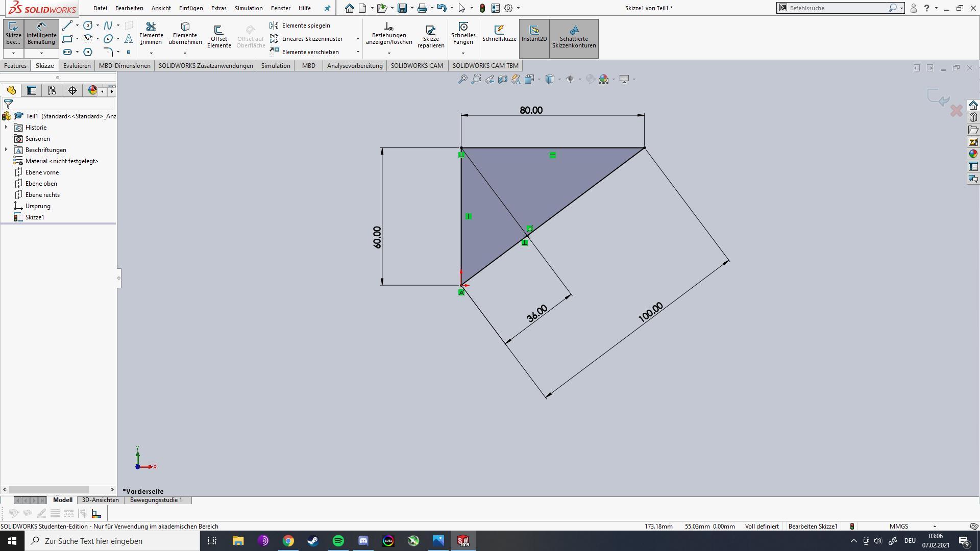The image size is (980, 551).
Task: Click the DimXpertManager crosshair tab icon
Action: coord(72,91)
